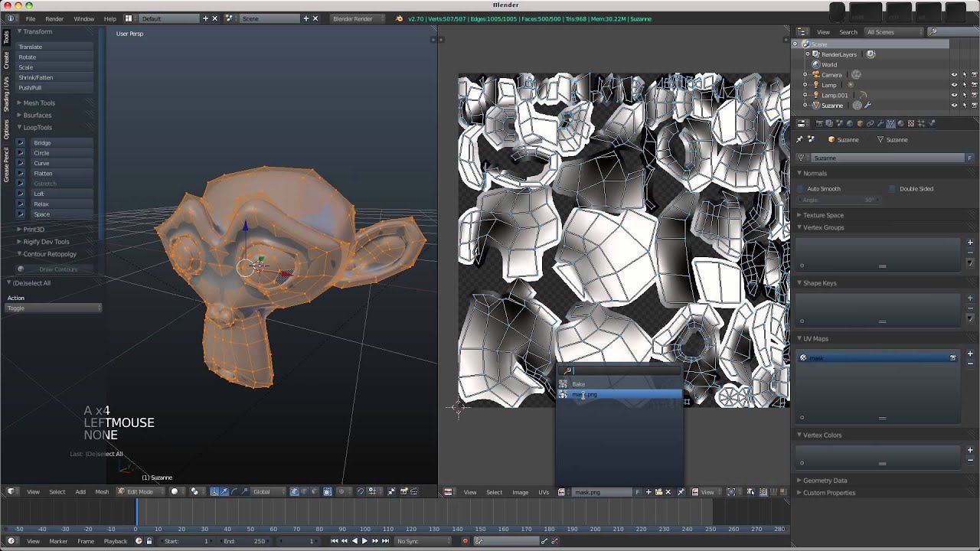980x551 pixels.
Task: Open the Edit Mode dropdown
Action: (140, 491)
